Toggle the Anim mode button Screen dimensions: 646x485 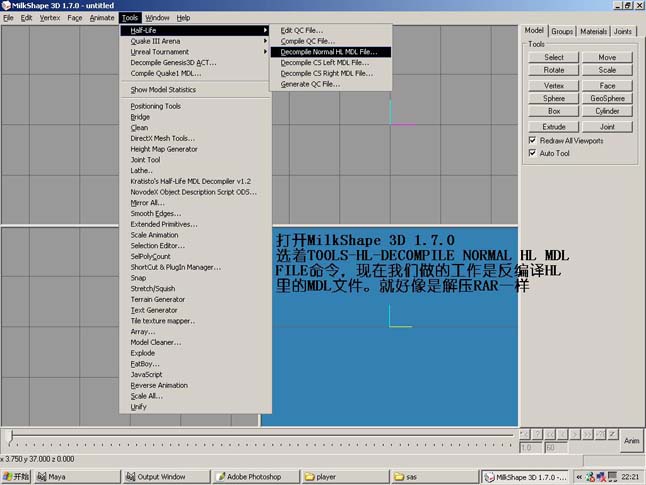click(631, 440)
